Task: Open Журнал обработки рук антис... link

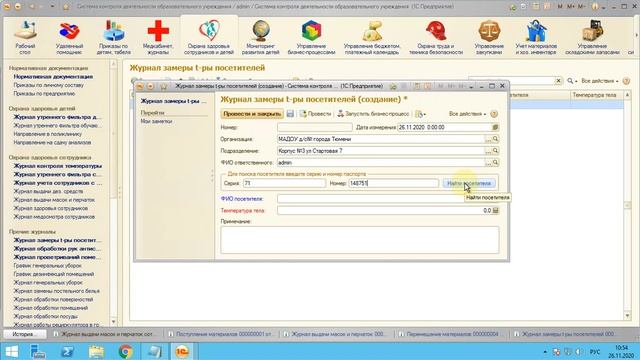Action: (57, 249)
